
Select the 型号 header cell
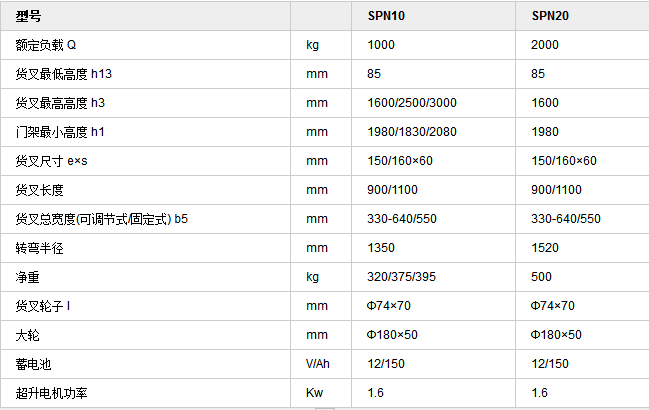pos(28,16)
